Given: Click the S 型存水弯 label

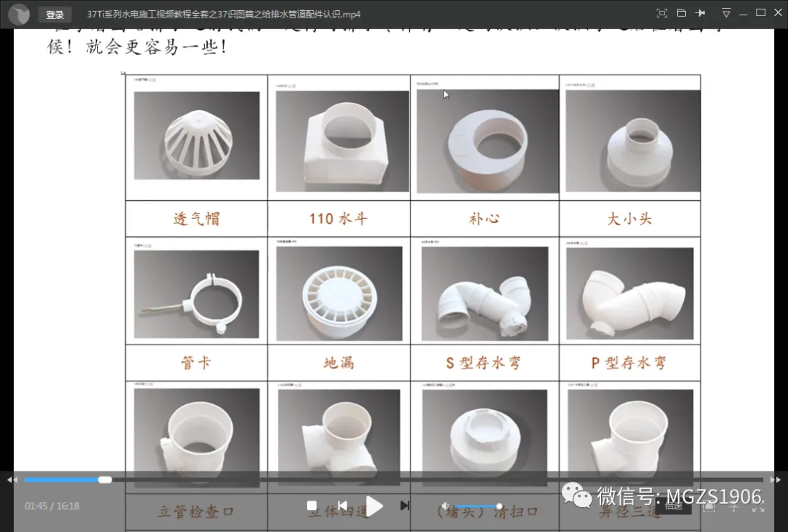Looking at the screenshot, I should point(484,363).
